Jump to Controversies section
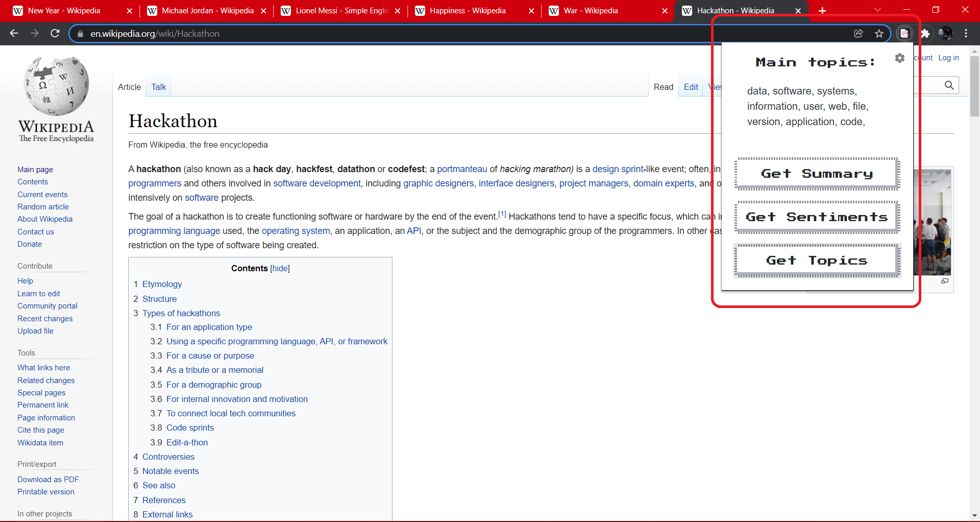Screen dimensions: 980x522 [x=168, y=457]
